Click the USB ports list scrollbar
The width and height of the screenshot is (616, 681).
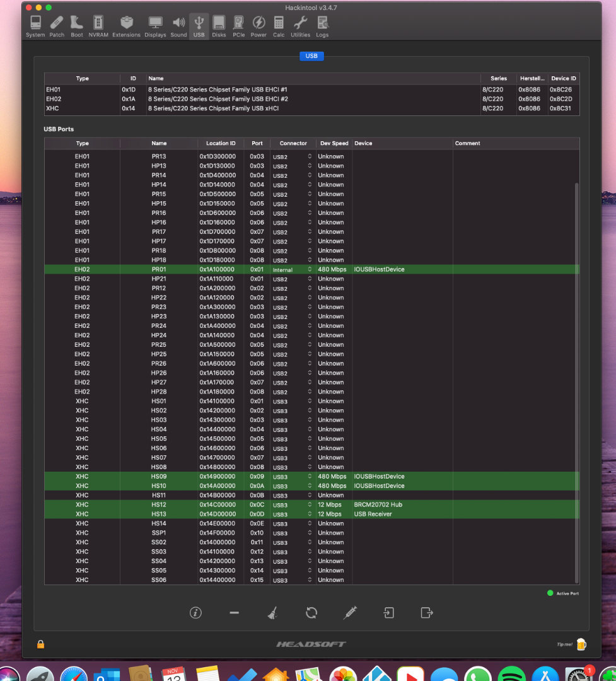point(576,382)
